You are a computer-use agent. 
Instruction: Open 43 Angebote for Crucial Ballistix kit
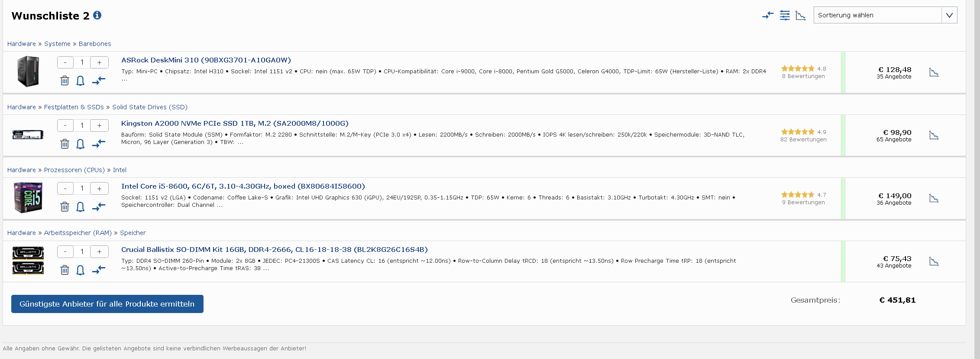tap(894, 266)
